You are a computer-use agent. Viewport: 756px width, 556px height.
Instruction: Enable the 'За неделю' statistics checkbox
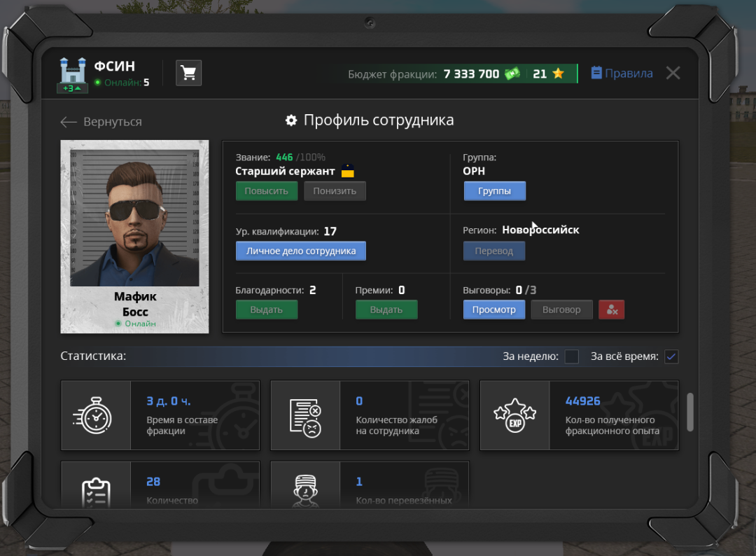572,356
